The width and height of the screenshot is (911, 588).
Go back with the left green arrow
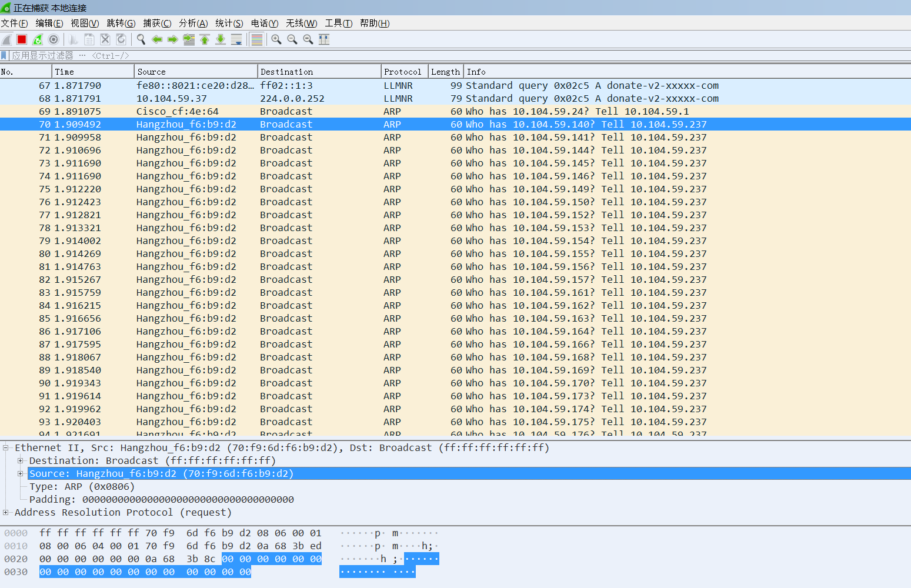coord(157,39)
